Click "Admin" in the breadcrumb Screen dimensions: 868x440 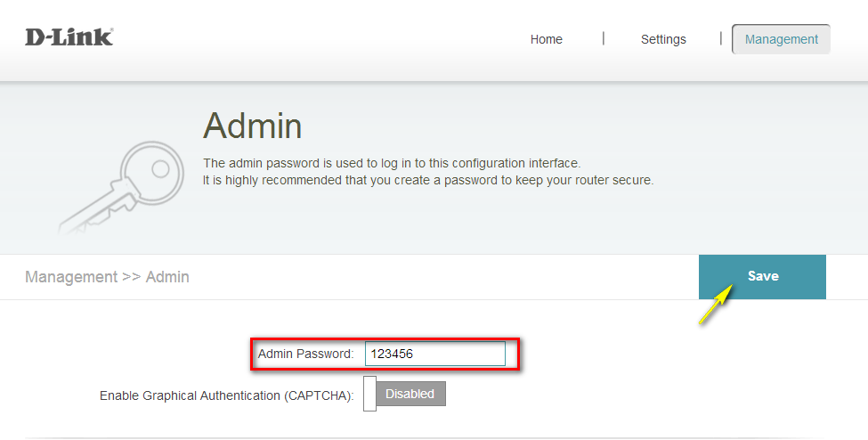click(167, 277)
